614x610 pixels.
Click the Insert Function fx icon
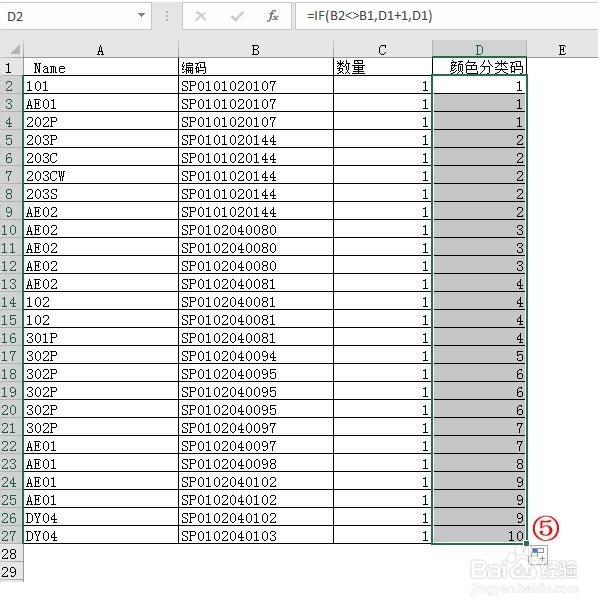point(273,16)
